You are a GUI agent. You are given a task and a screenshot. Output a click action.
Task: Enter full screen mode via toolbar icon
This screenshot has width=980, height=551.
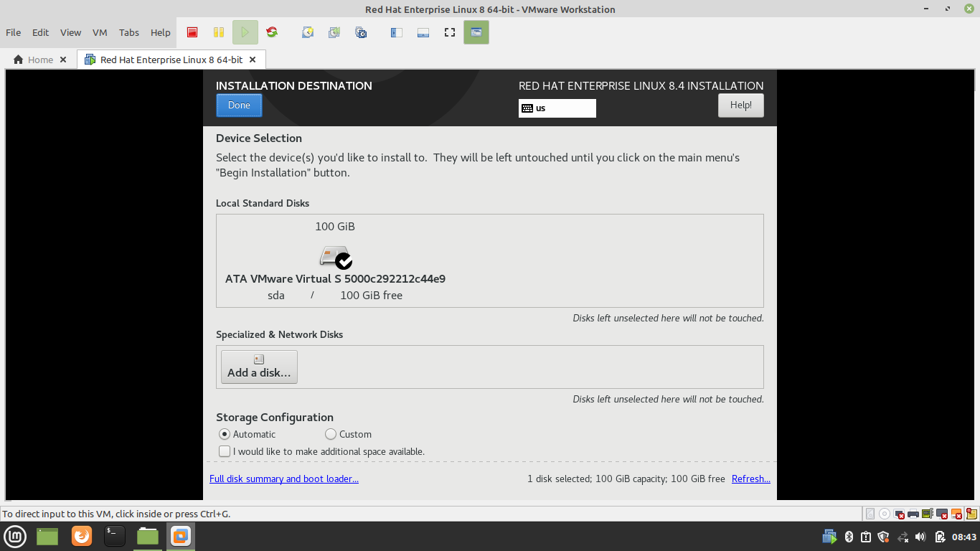tap(450, 32)
